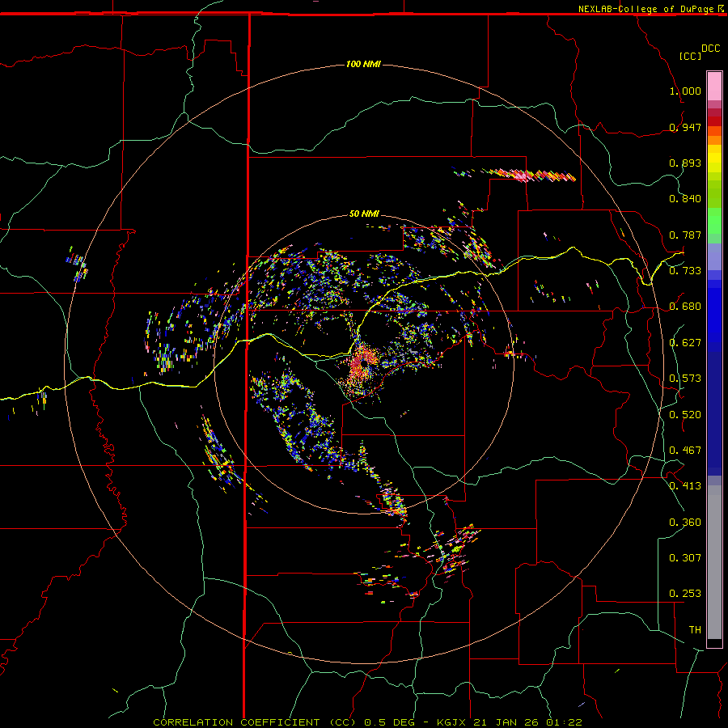Select the 0.467 scale value
Image resolution: width=728 pixels, height=728 pixels.
(685, 451)
